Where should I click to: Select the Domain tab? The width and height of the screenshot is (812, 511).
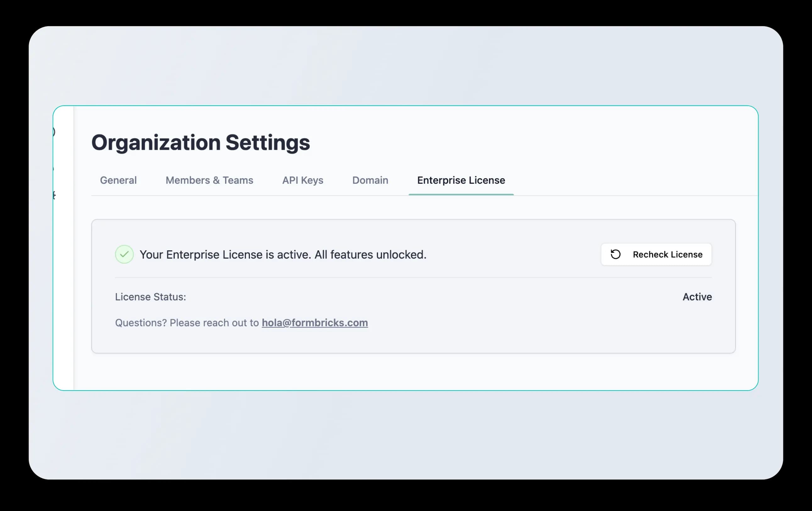370,180
